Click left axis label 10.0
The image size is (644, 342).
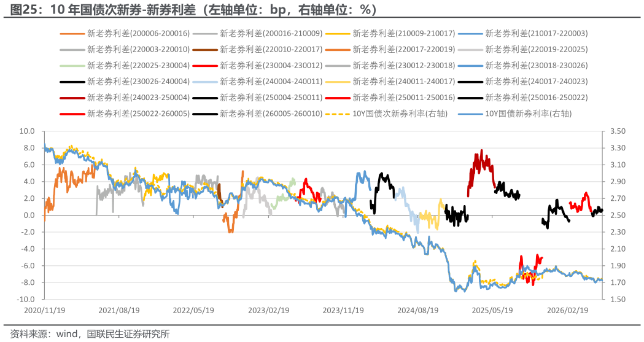click(x=27, y=131)
